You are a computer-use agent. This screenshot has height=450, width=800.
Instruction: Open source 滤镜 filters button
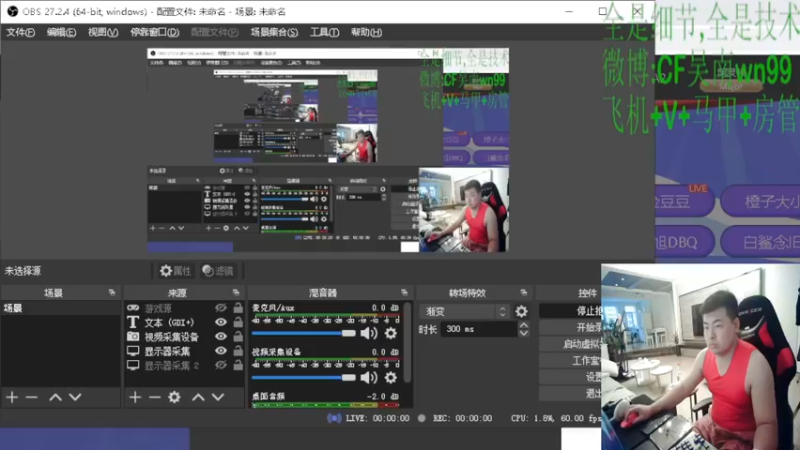(x=218, y=271)
